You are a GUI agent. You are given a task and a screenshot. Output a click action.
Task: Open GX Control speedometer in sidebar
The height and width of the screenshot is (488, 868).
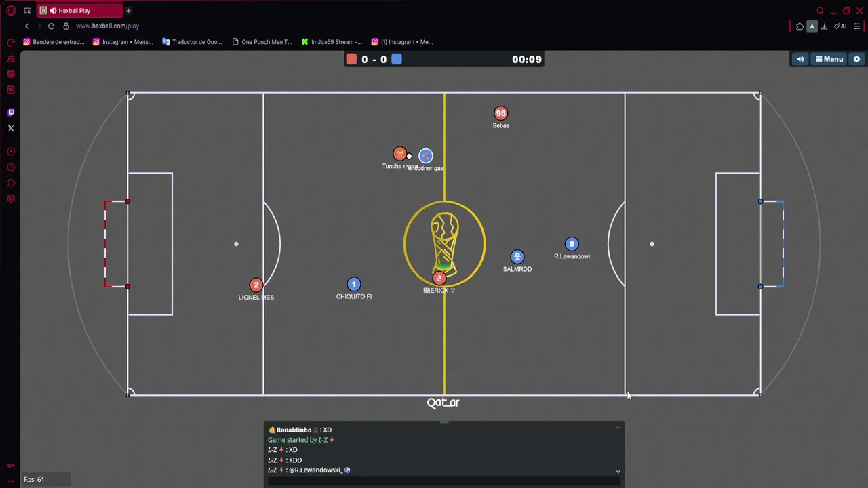11,43
